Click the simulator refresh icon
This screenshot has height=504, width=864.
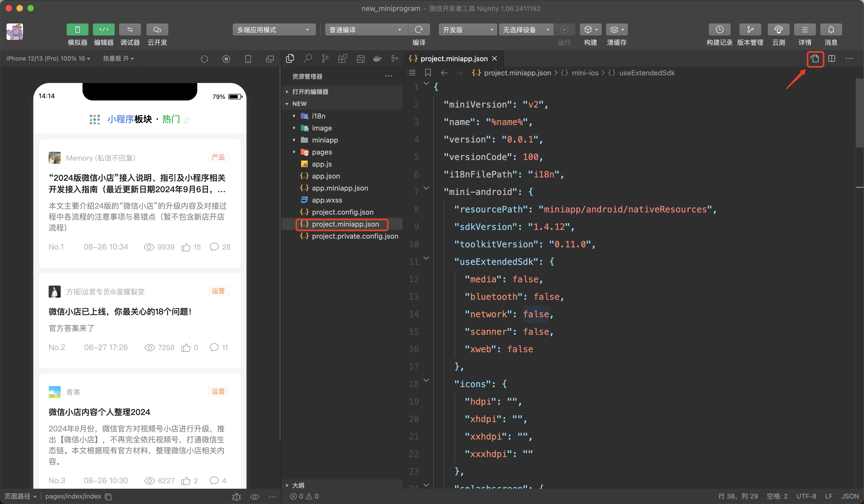(204, 59)
